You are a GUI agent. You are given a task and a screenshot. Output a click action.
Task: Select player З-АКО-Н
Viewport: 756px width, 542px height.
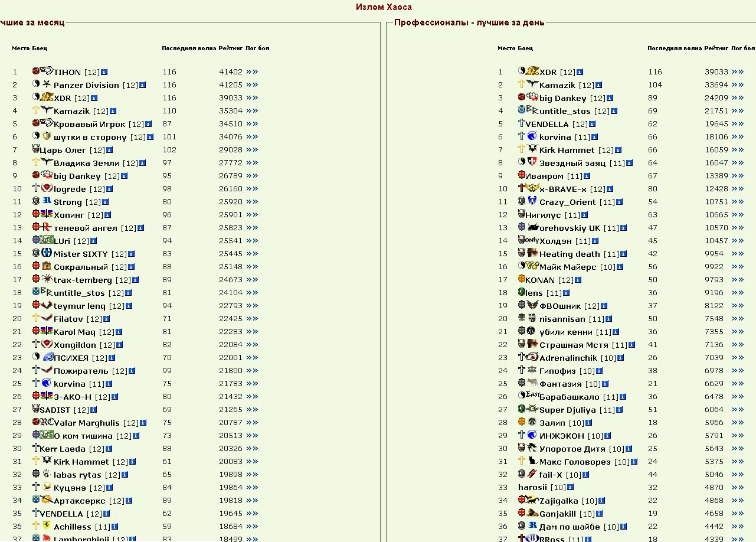[x=73, y=397]
